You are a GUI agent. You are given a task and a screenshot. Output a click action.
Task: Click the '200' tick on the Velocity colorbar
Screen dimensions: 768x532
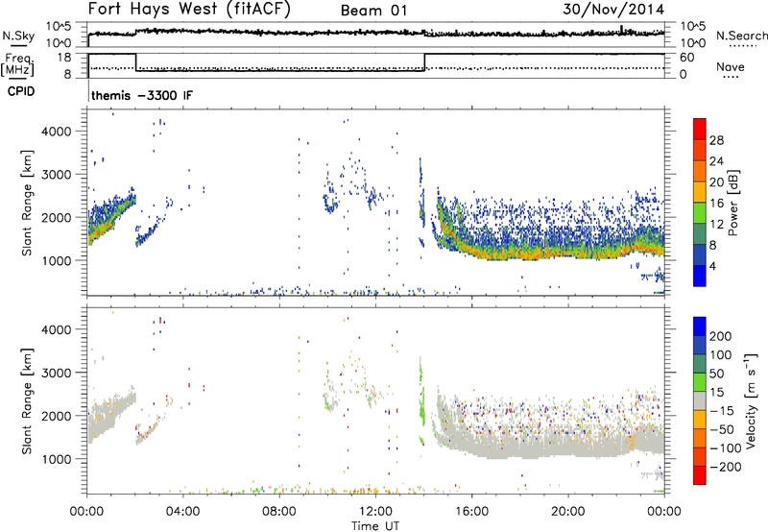pyautogui.click(x=721, y=336)
